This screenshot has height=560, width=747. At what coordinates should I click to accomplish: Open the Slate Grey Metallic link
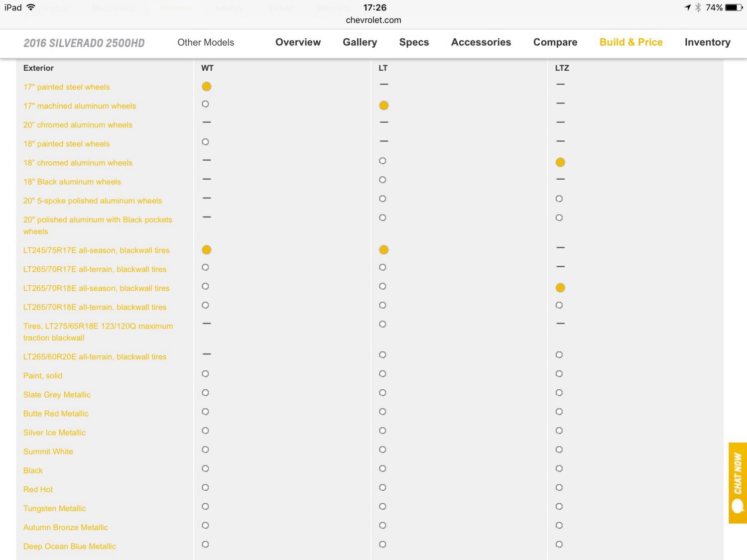57,395
